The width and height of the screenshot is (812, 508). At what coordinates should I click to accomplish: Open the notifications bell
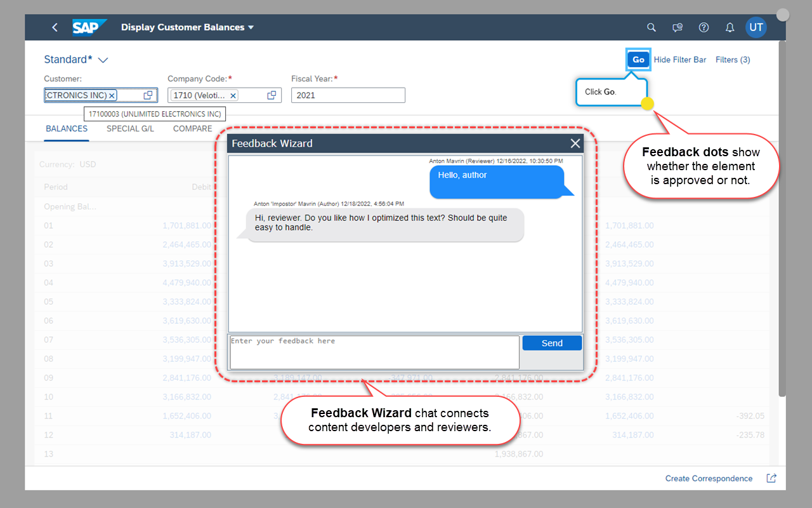730,27
